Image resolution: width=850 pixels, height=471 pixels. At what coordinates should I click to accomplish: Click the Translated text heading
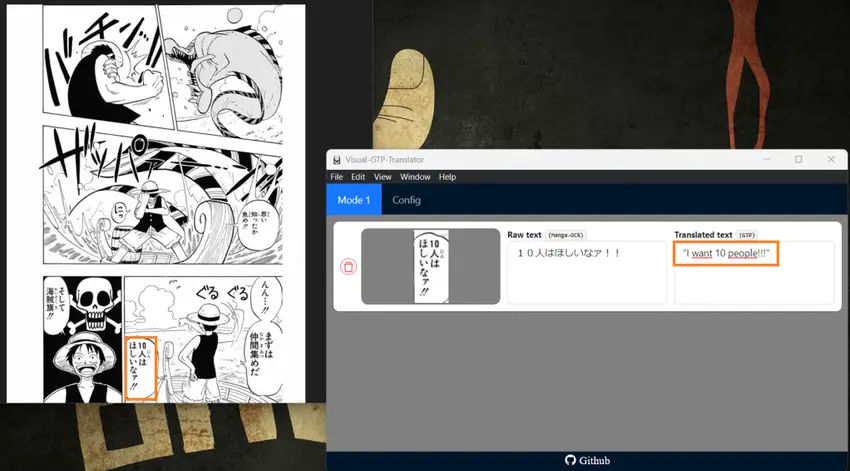pos(703,235)
